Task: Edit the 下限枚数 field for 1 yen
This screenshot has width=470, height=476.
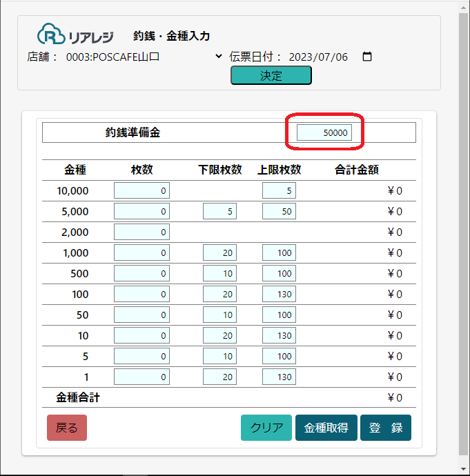Action: [x=220, y=377]
